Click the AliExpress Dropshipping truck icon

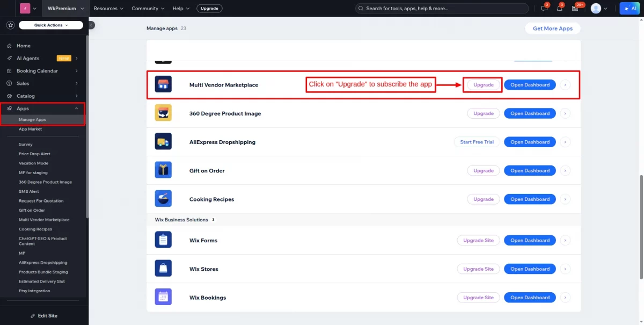click(163, 142)
